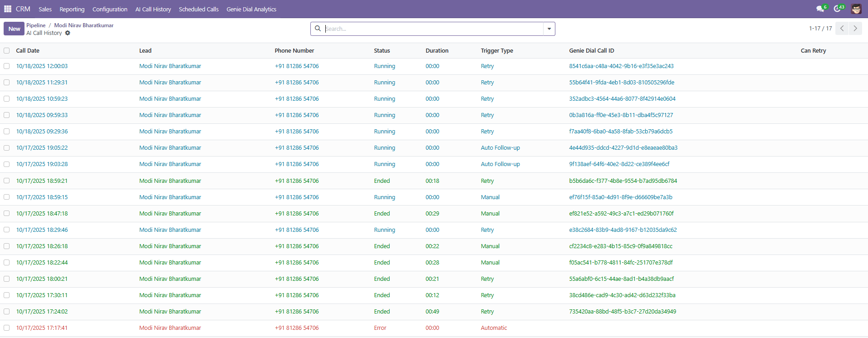Go to the next page arrow

[x=855, y=29]
